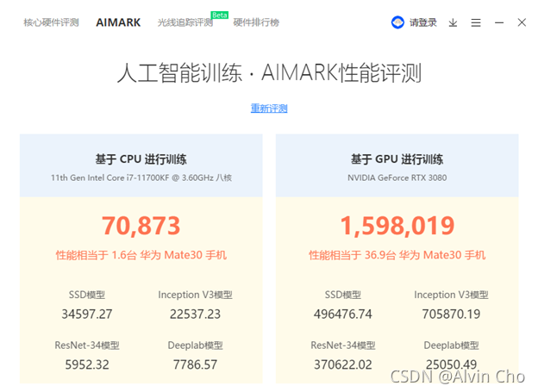538x392 pixels.
Task: Click NVIDIA GeForce RTX 3080 text
Action: coord(397,177)
